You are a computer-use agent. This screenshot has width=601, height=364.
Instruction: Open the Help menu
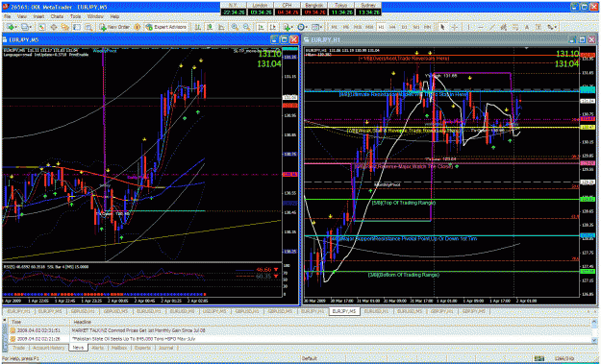click(x=114, y=17)
